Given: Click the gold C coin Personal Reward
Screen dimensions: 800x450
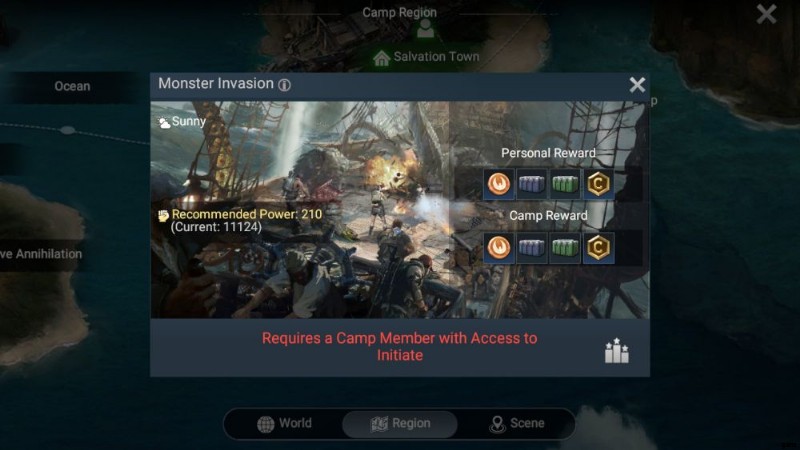Looking at the screenshot, I should [598, 184].
